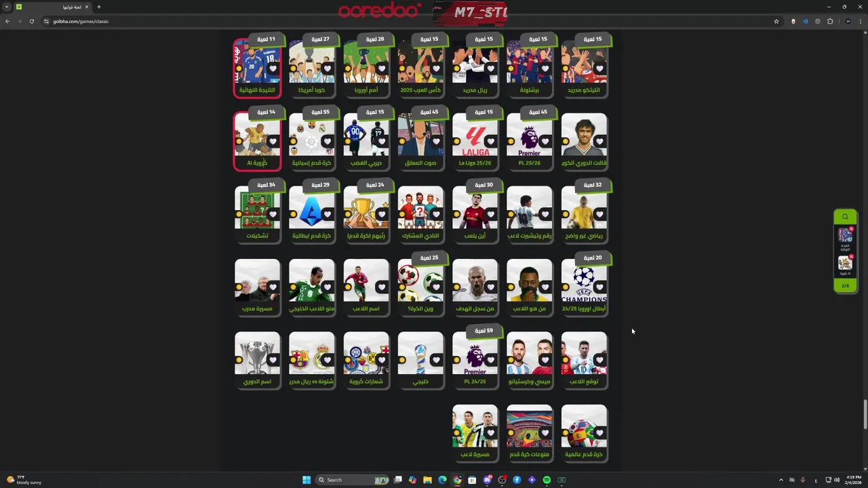Image resolution: width=868 pixels, height=488 pixels.
Task: Open the كروية AI game thumbnail
Action: click(x=257, y=136)
